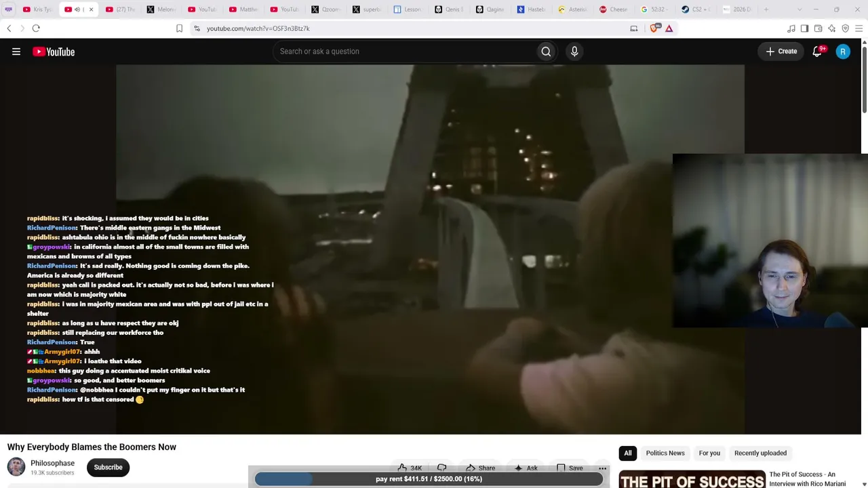Open the Brave Wallet icon

coord(818,28)
